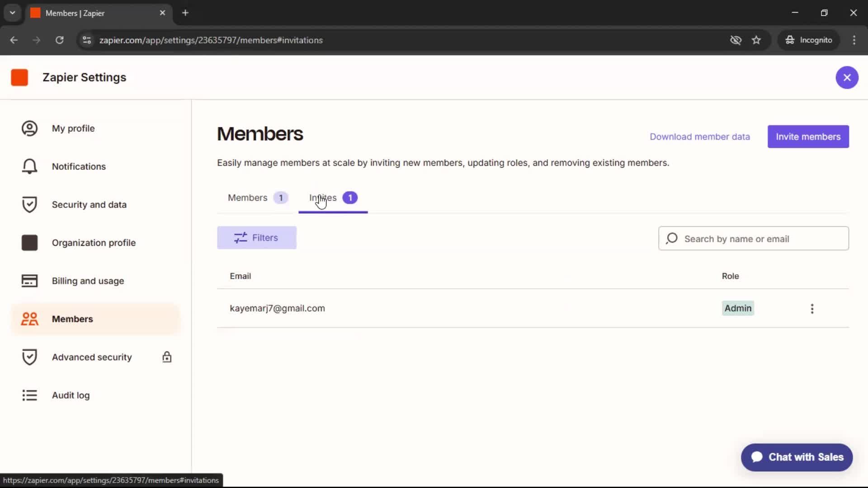Focus the Search by name or email field
Screen dimensions: 868x488
753,239
